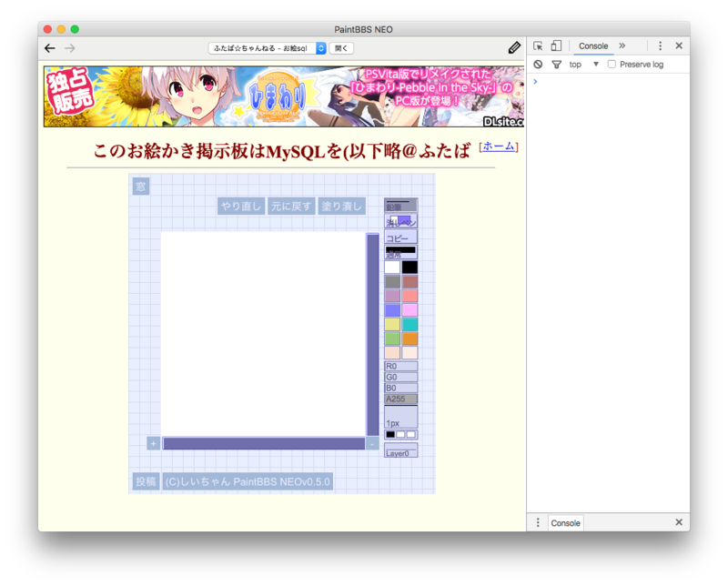The width and height of the screenshot is (728, 586).
Task: Open the ホーム link
Action: pos(498,146)
